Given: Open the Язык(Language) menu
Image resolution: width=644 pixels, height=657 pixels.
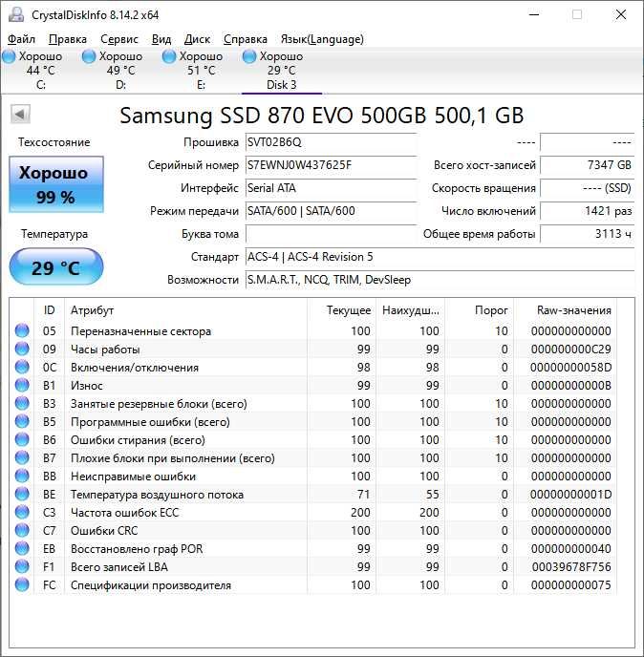Looking at the screenshot, I should point(322,39).
